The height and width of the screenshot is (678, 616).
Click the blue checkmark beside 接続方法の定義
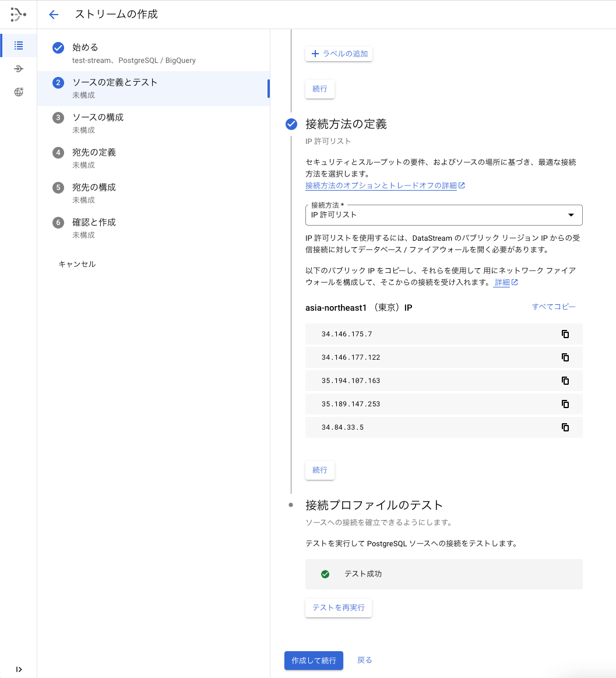(291, 124)
